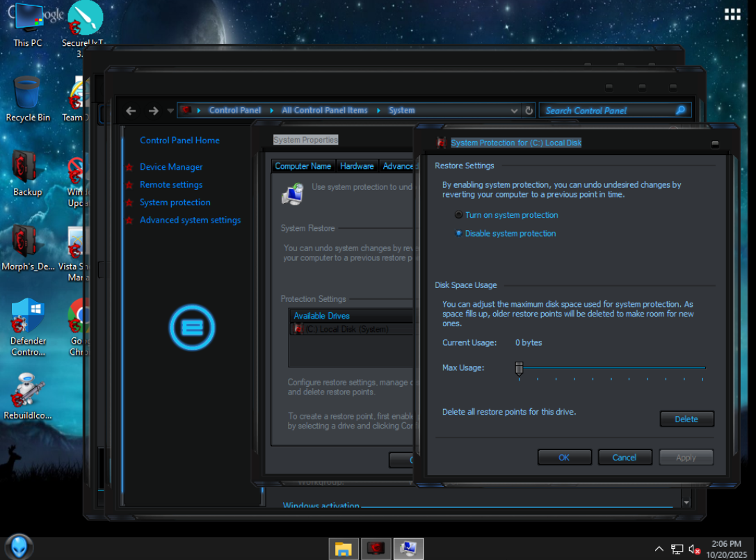Image resolution: width=756 pixels, height=560 pixels.
Task: Click the Refresh icon in address bar
Action: pyautogui.click(x=529, y=111)
